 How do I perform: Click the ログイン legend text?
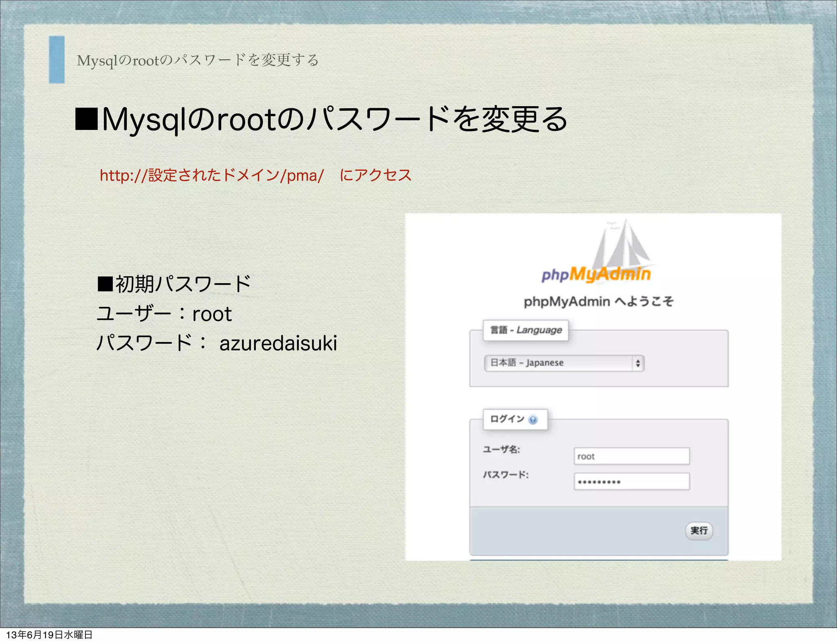(507, 419)
